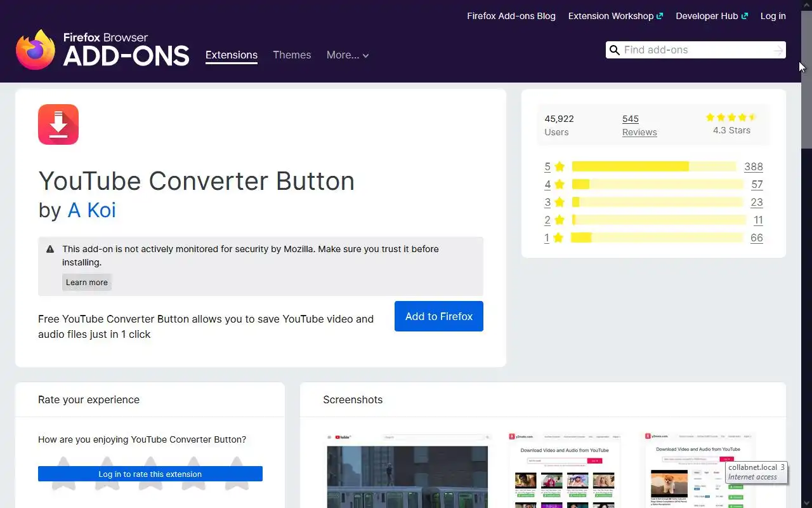Image resolution: width=812 pixels, height=508 pixels.
Task: Click the 'Screenshots' section heading
Action: click(353, 400)
